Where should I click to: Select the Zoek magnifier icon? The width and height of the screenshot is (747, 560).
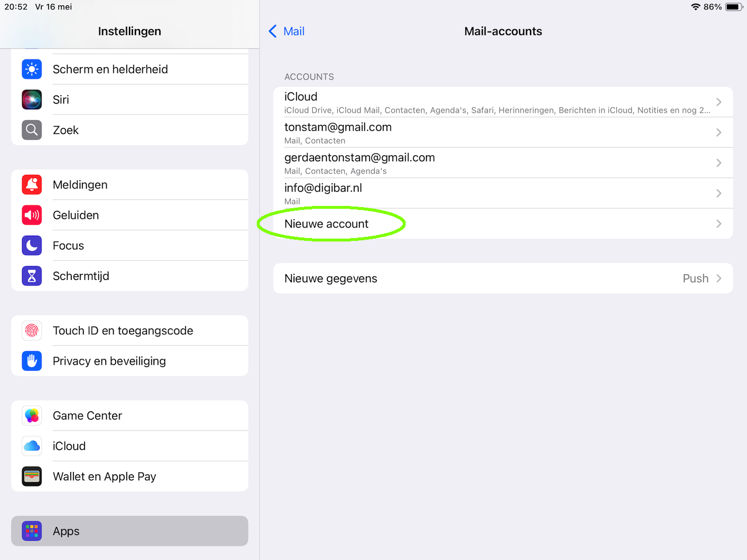point(32,130)
